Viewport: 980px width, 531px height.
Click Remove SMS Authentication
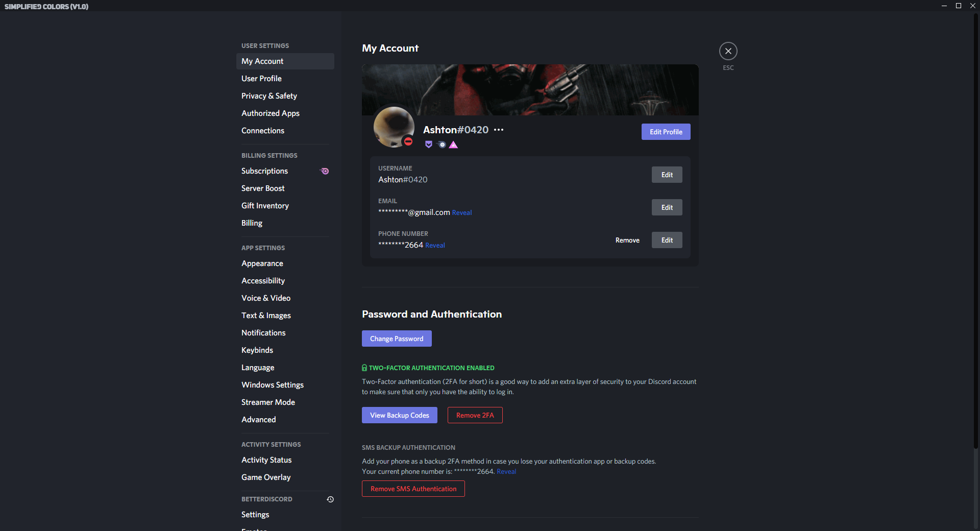click(x=413, y=489)
